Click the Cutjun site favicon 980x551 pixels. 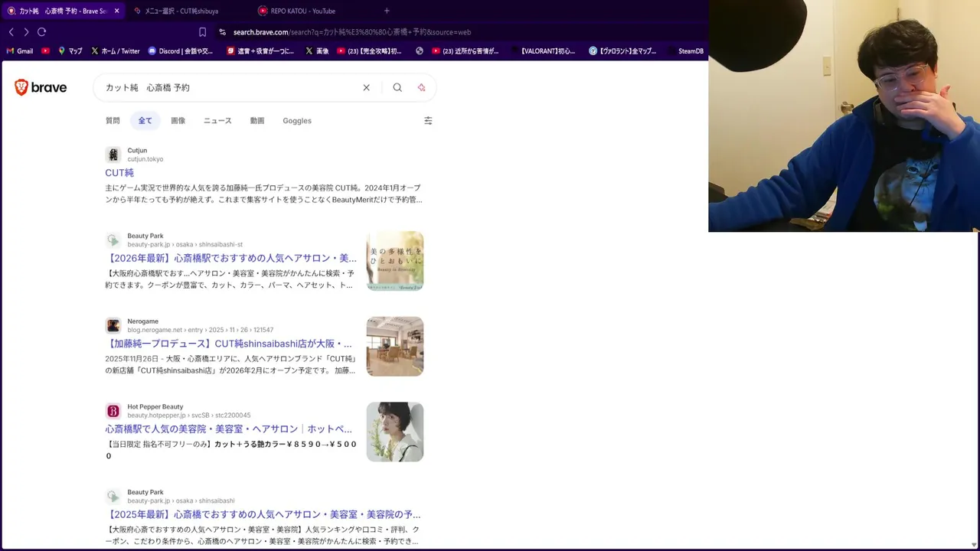113,155
